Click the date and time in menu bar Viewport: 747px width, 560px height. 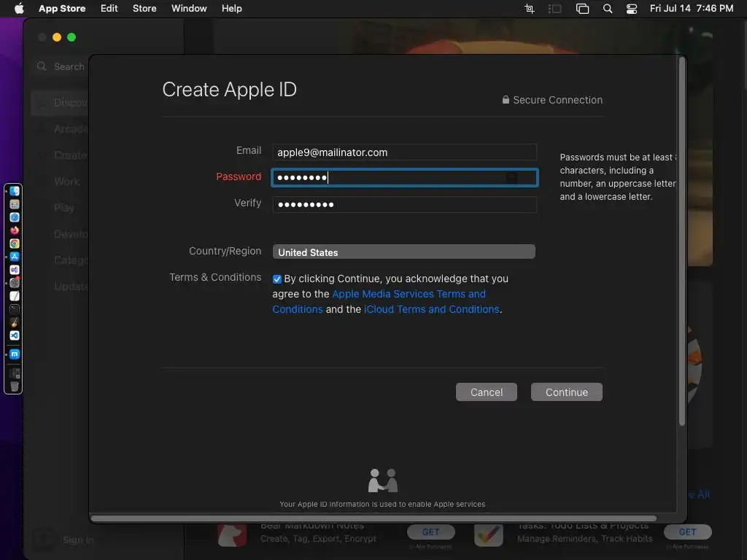[692, 9]
